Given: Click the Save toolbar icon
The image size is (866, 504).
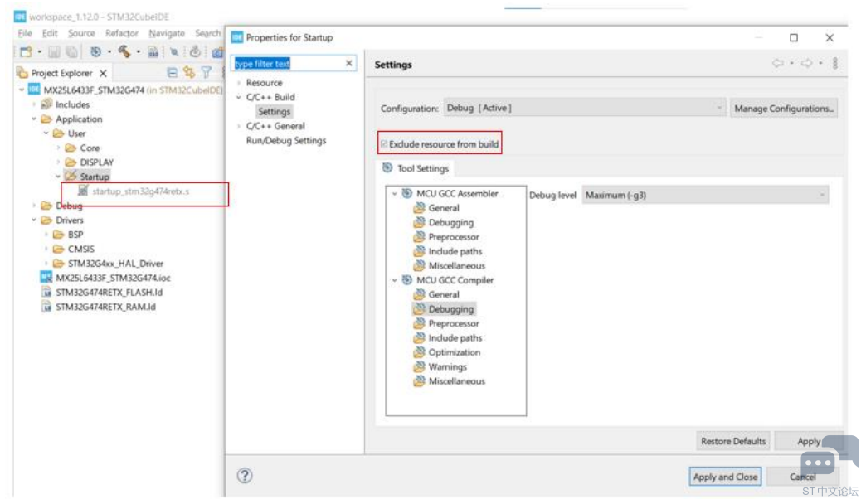Looking at the screenshot, I should coord(54,52).
